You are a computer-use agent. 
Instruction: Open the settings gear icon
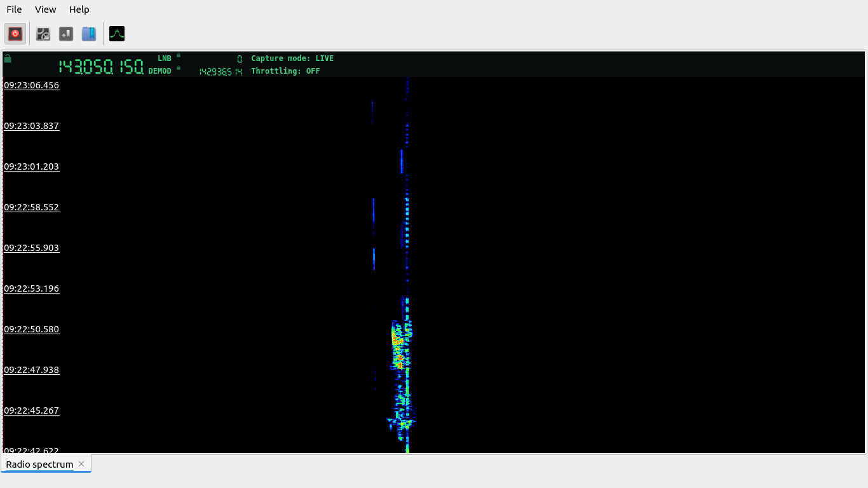(x=43, y=34)
